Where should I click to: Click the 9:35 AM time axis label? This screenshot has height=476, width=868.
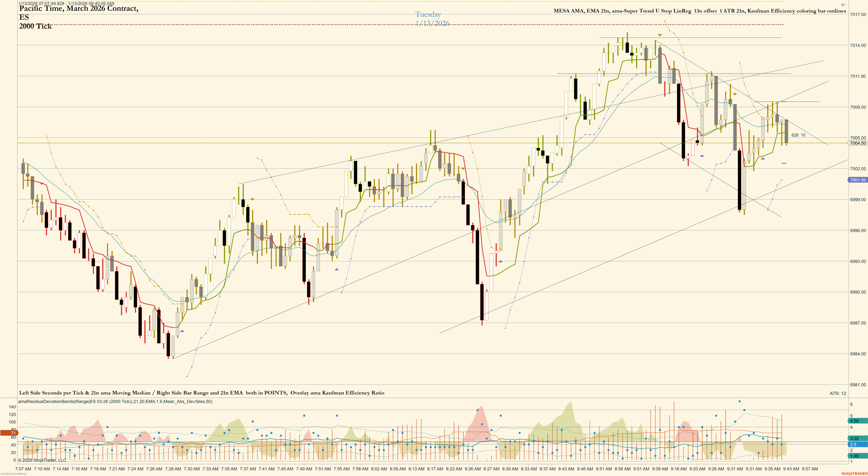(x=772, y=469)
